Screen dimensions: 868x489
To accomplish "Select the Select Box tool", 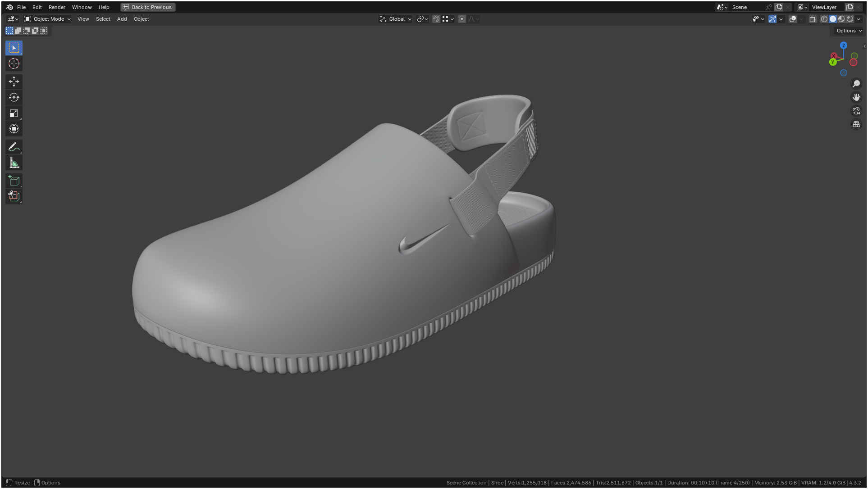I will pyautogui.click(x=14, y=48).
